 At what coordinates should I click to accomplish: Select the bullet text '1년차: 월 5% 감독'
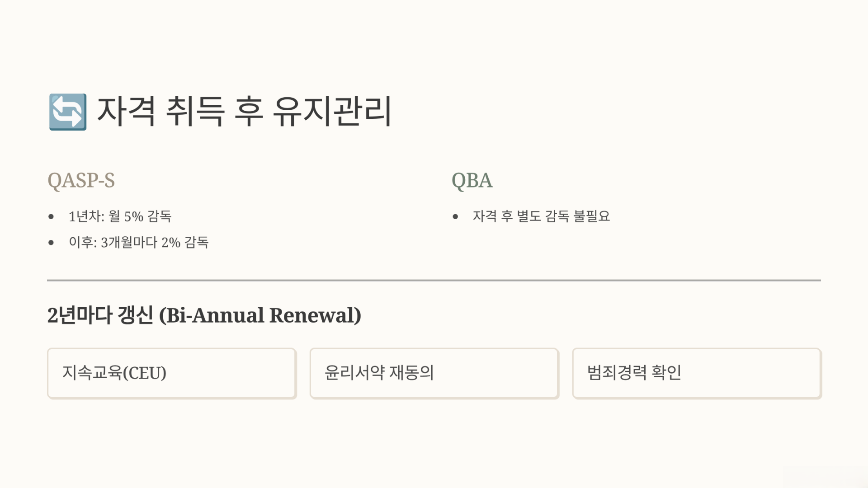pos(120,216)
